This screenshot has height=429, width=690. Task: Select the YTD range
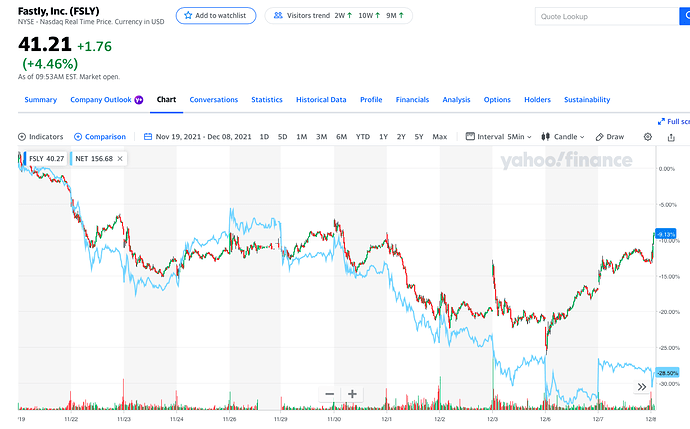tap(363, 137)
